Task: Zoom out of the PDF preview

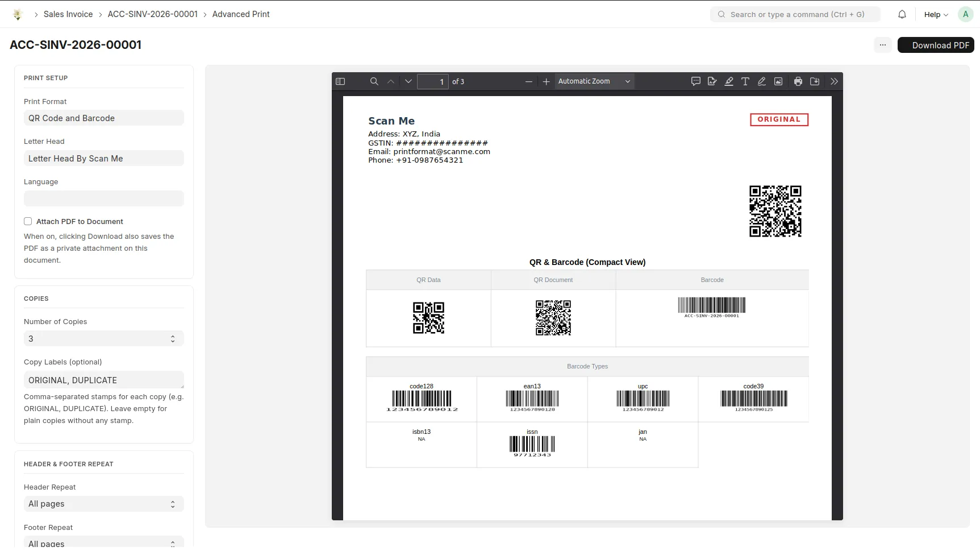Action: (529, 81)
